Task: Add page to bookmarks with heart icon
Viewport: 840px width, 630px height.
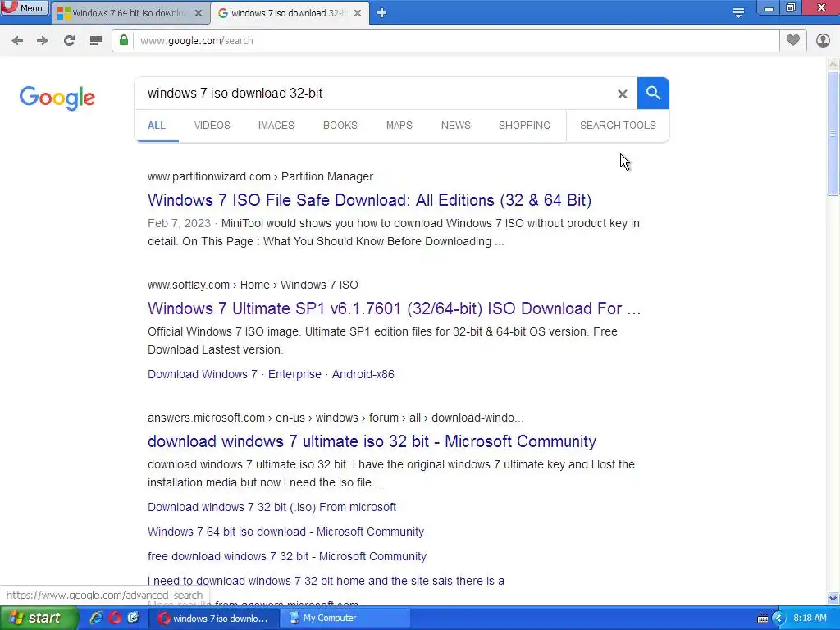Action: 793,40
